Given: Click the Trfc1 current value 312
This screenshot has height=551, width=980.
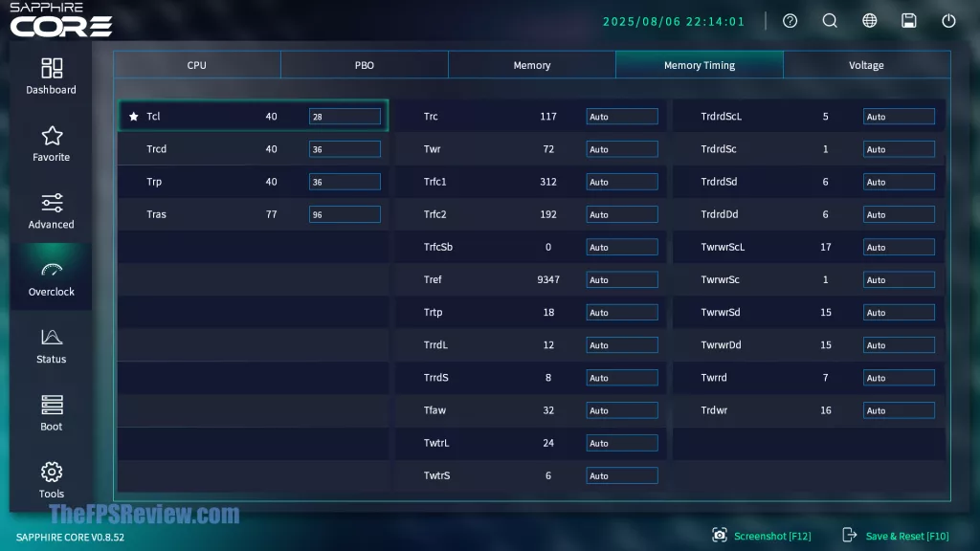Looking at the screenshot, I should coord(548,182).
